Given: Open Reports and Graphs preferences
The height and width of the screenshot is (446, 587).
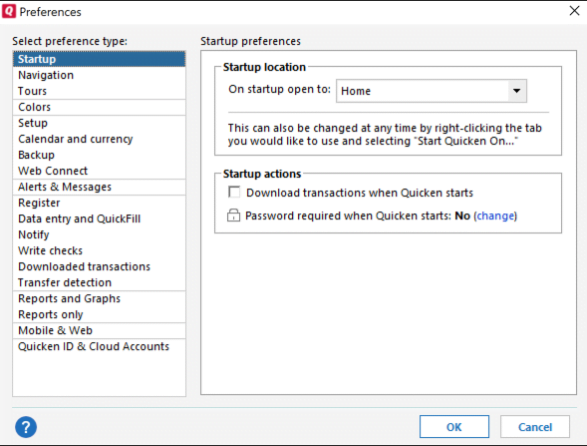Looking at the screenshot, I should coord(99,298).
